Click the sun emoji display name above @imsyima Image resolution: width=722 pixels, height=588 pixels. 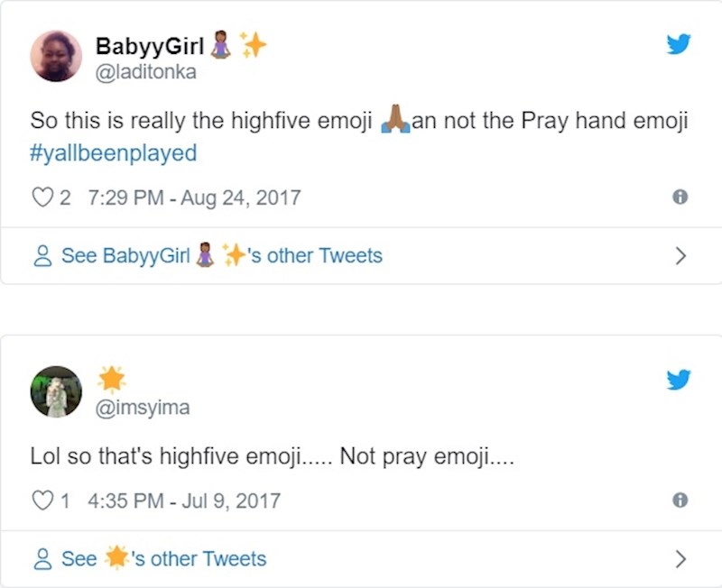tap(112, 380)
